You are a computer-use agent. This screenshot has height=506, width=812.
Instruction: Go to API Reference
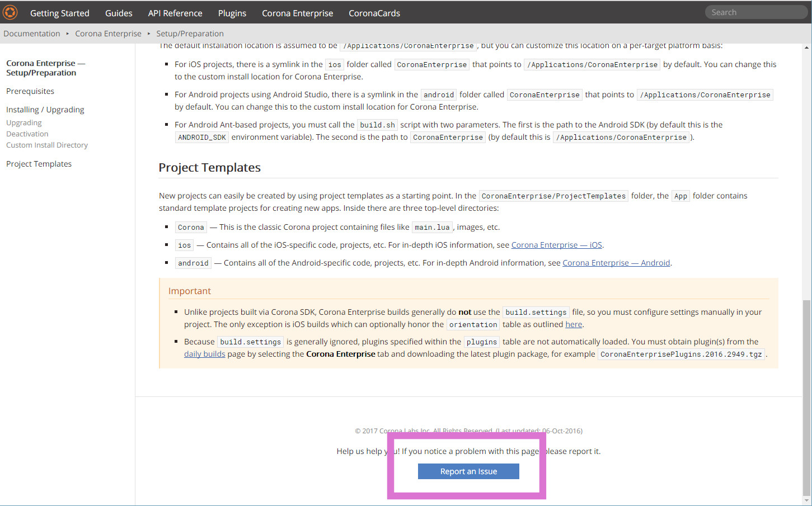(175, 13)
